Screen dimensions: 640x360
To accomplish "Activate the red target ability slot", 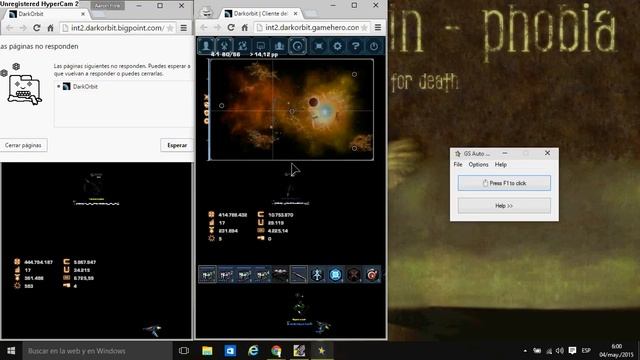I will point(372,275).
